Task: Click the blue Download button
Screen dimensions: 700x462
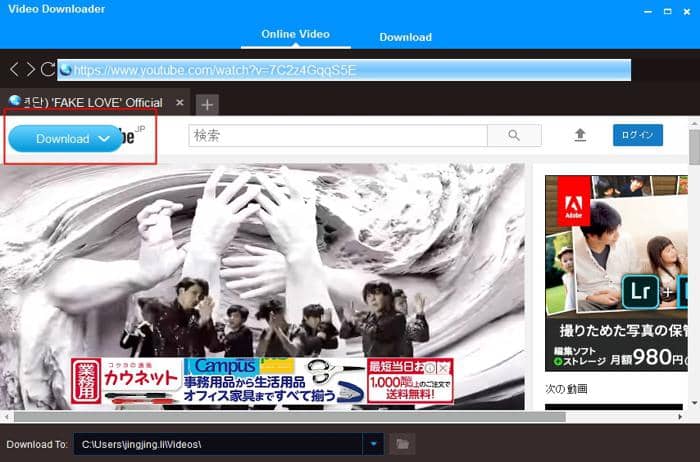Action: tap(65, 138)
